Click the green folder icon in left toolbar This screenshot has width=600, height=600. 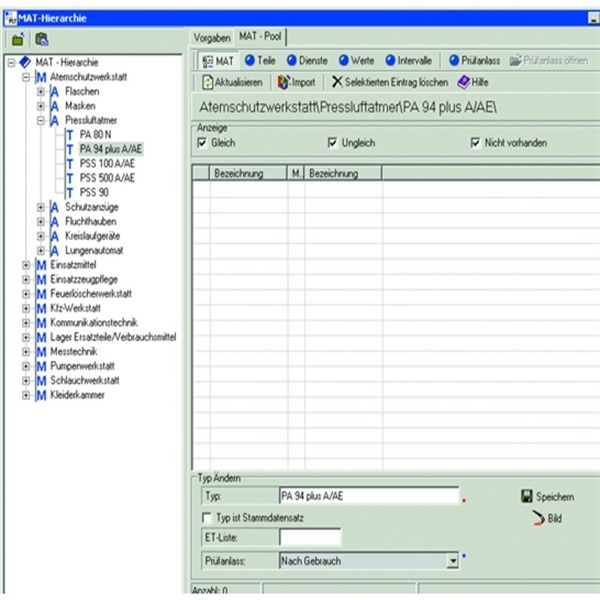(18, 39)
